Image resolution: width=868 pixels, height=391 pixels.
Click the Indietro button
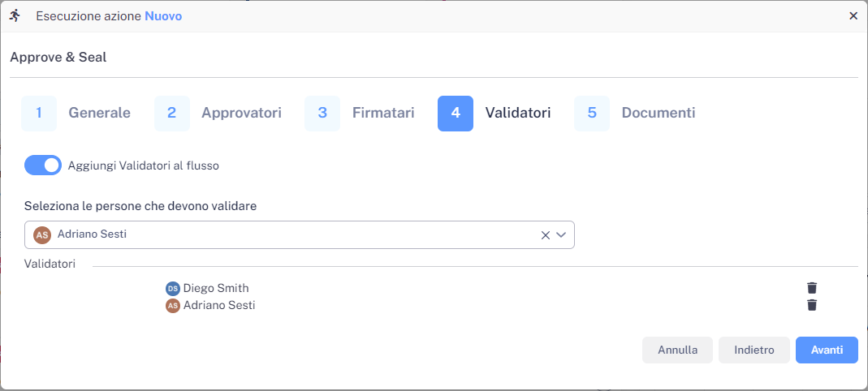[754, 350]
